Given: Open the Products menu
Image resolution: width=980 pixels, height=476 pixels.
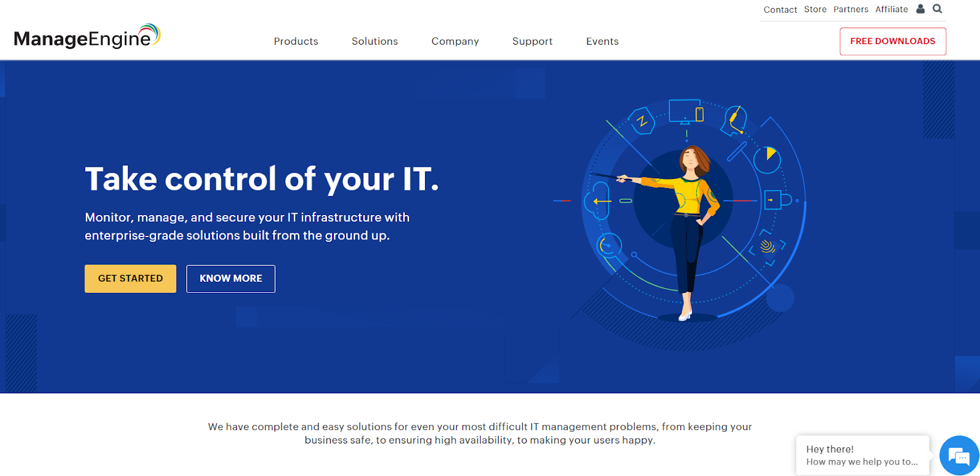Looking at the screenshot, I should click(296, 41).
